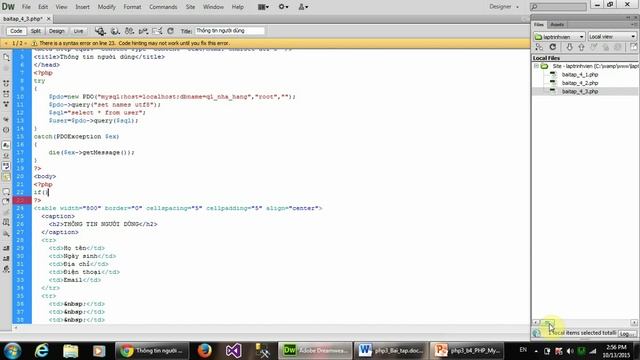Click the Files panel Refresh icon
Screen dimensions: 640x360
click(x=553, y=47)
